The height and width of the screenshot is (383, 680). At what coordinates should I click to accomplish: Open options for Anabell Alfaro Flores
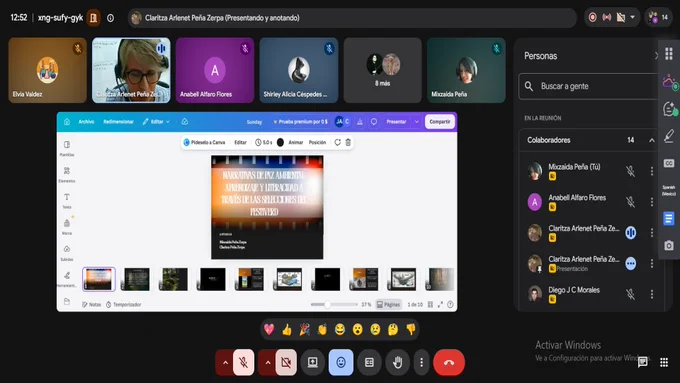(x=652, y=202)
